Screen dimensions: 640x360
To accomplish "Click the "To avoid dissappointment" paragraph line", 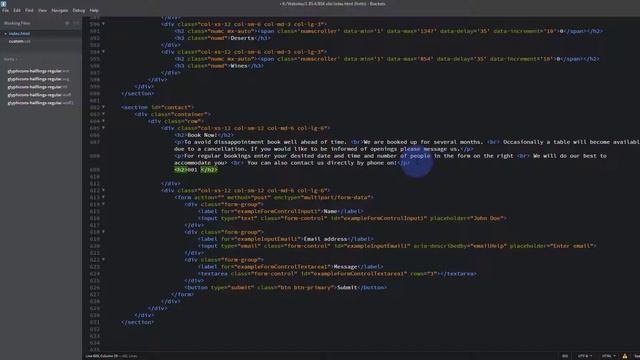I will point(407,145).
